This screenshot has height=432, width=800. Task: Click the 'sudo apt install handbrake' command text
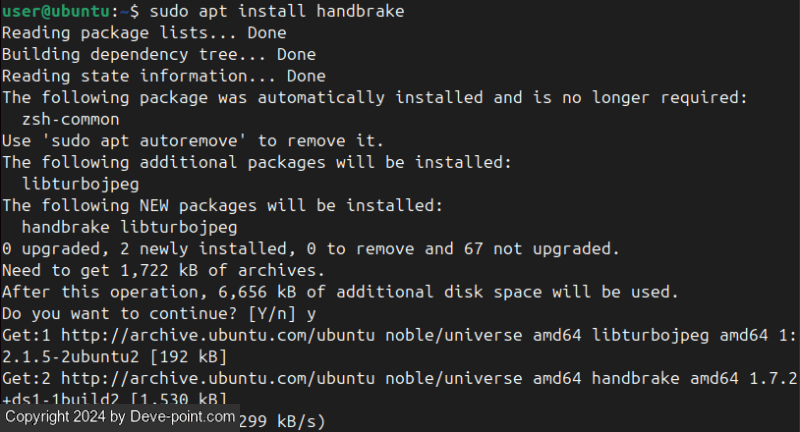[277, 11]
